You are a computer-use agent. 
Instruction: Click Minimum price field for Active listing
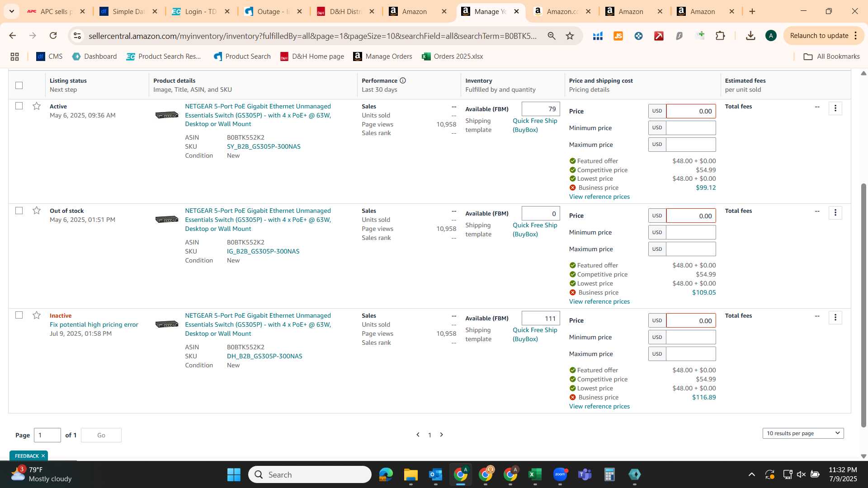coord(691,128)
